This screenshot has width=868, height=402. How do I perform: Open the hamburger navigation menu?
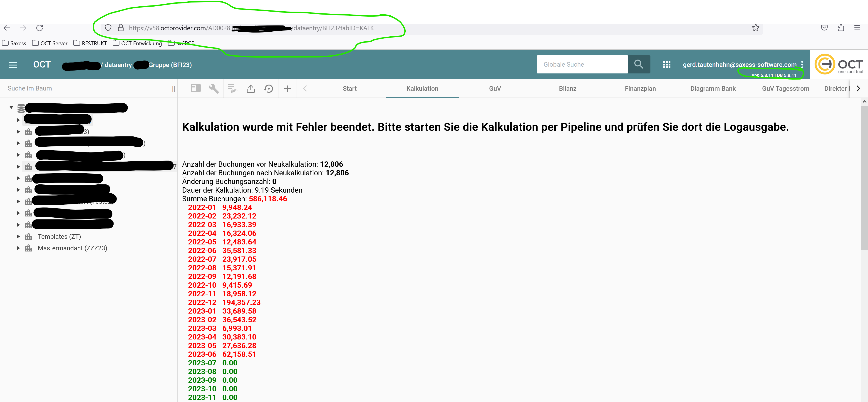(13, 65)
